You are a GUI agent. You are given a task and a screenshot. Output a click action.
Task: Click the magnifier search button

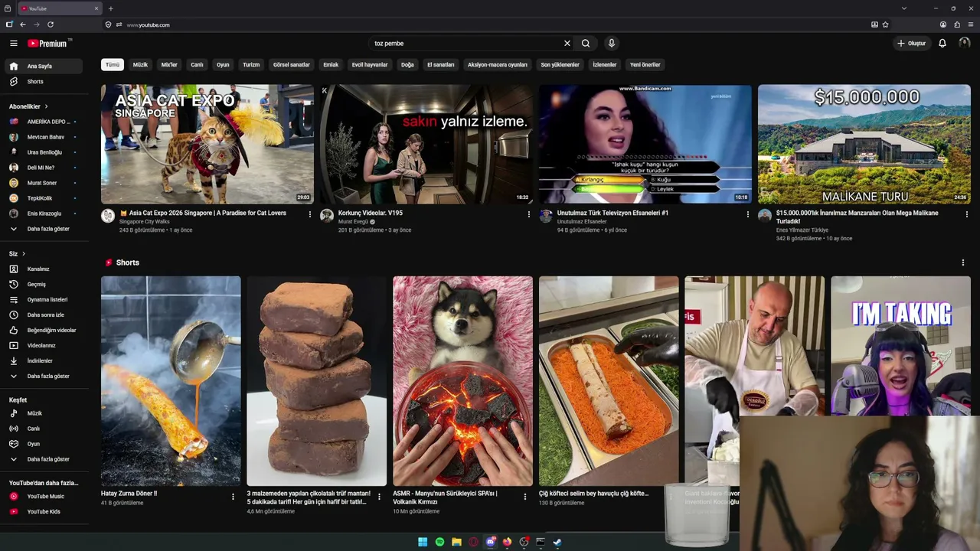point(586,44)
